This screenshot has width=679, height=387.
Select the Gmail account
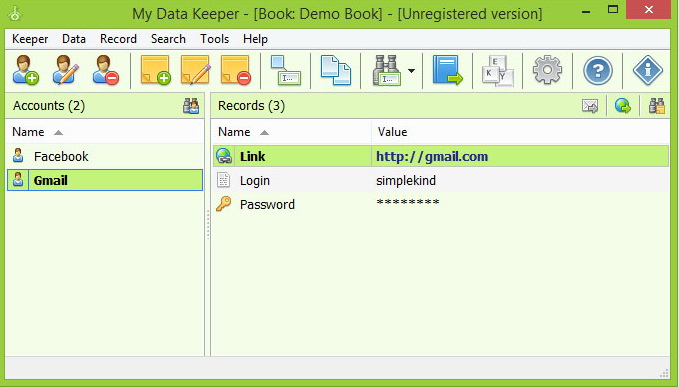point(104,180)
